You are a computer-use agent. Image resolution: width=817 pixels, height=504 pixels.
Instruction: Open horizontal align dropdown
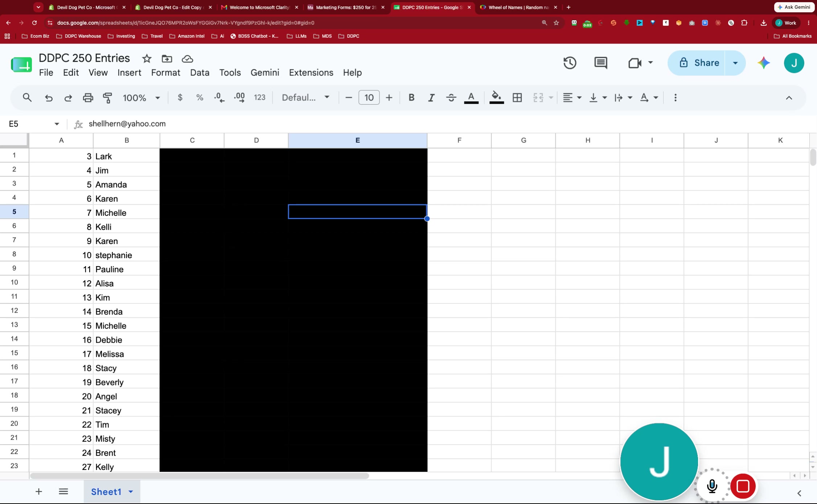[572, 98]
